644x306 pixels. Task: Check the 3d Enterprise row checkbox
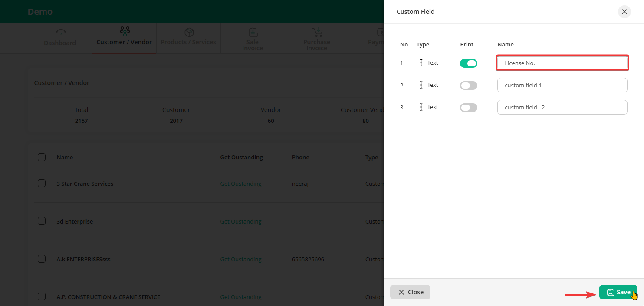(42, 221)
